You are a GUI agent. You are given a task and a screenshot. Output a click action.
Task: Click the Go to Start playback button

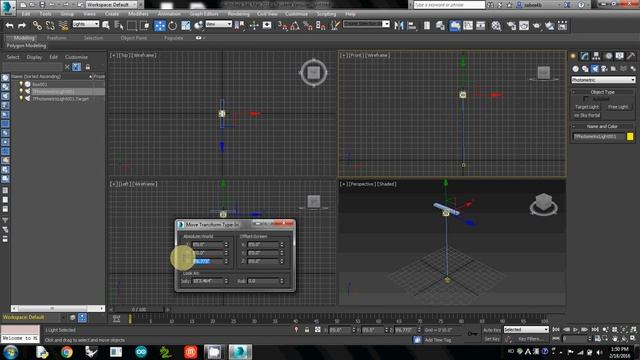pyautogui.click(x=556, y=329)
